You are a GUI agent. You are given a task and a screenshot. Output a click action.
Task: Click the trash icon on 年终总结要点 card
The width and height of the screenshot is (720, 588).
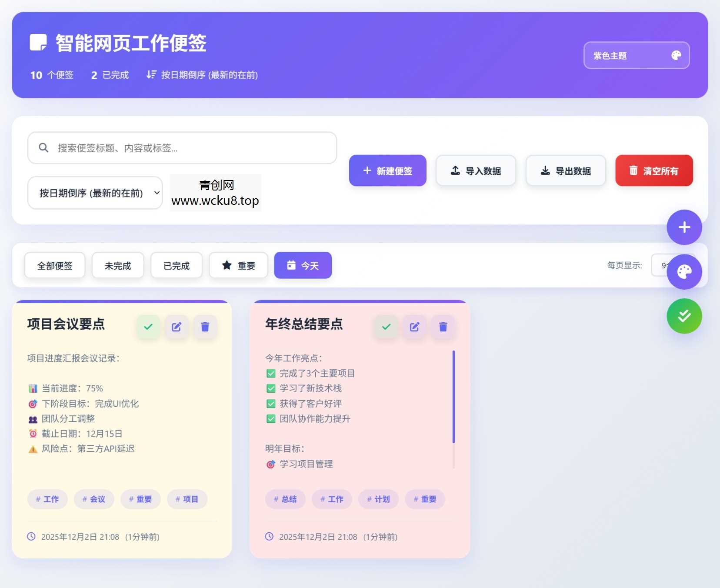443,327
